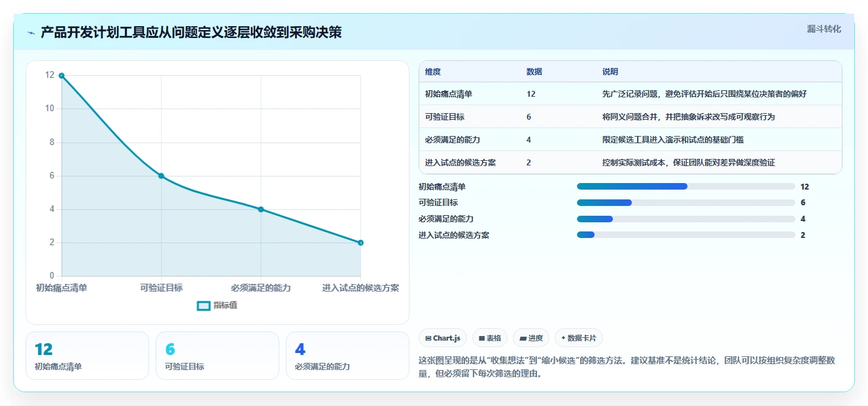Select the chart point for 必须满足的能力
Image resolution: width=868 pixels, height=406 pixels.
click(261, 209)
